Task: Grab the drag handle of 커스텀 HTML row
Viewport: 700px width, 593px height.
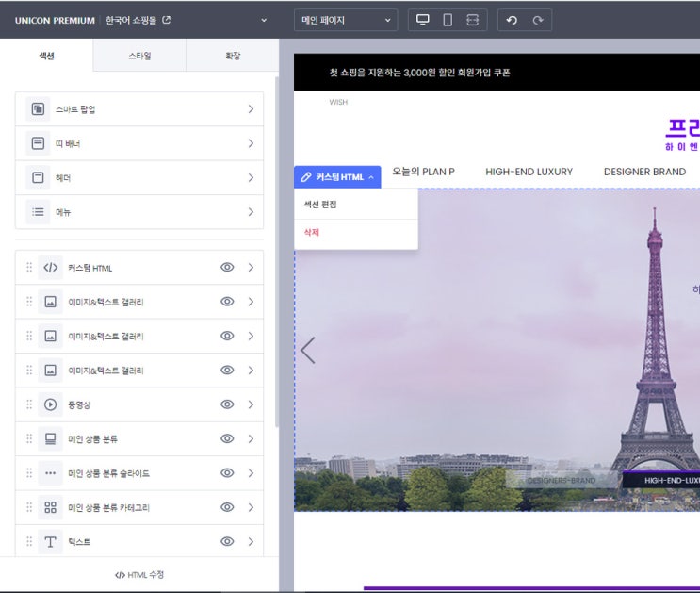Action: pyautogui.click(x=29, y=267)
